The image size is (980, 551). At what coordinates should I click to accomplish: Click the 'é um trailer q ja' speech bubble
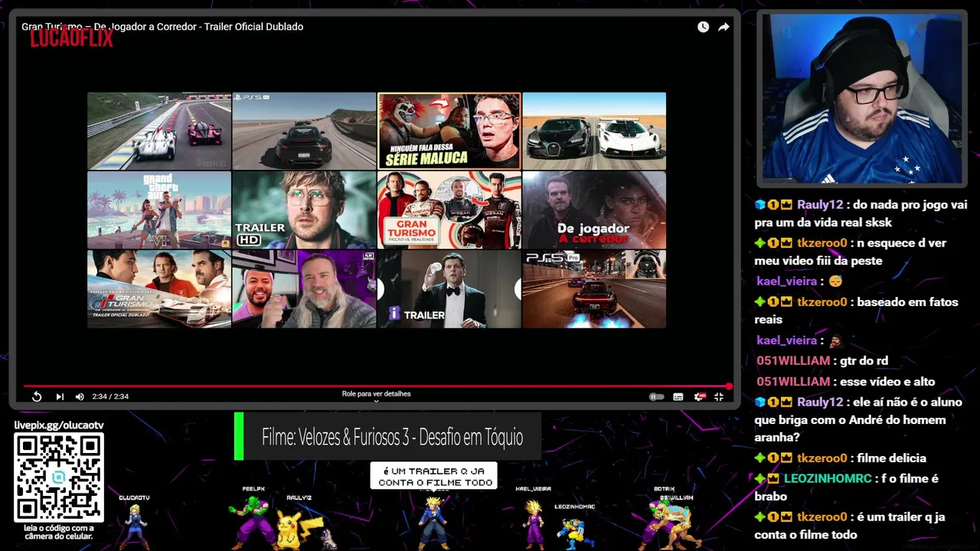coord(433,476)
